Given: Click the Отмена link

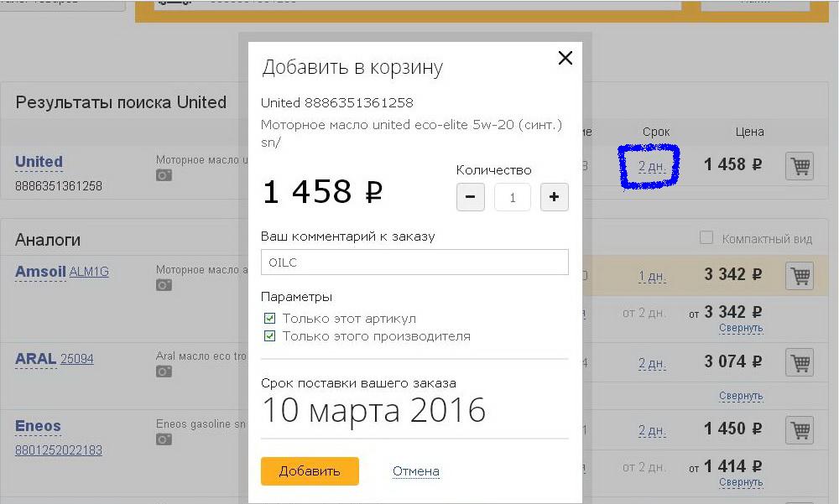Looking at the screenshot, I should click(416, 471).
